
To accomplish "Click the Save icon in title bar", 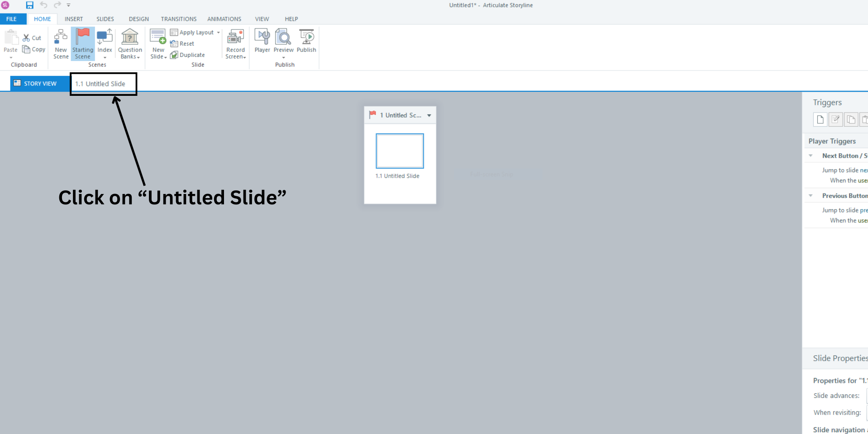I will pos(29,5).
